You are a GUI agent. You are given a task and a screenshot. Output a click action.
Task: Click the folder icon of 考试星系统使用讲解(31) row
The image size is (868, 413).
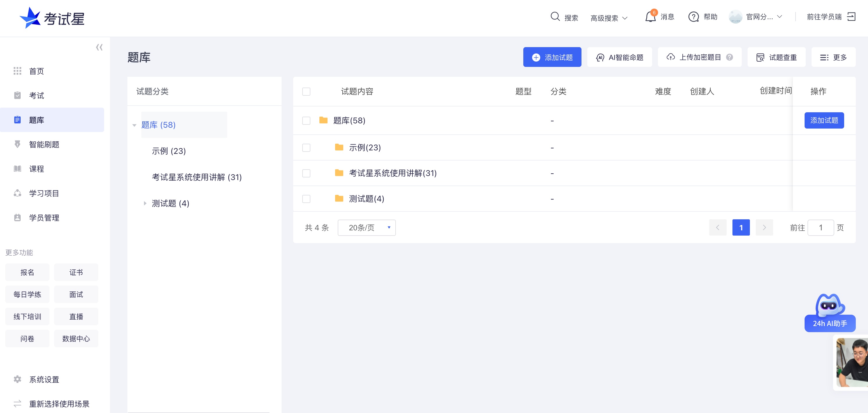(x=339, y=173)
